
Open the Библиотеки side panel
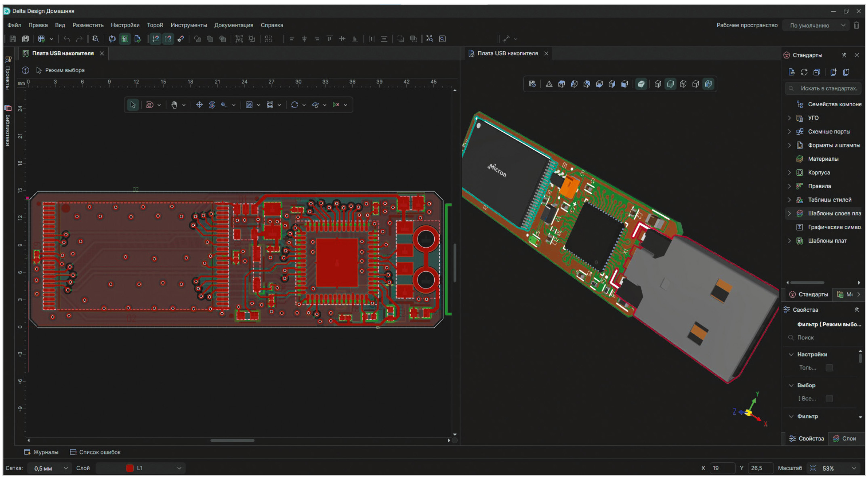pyautogui.click(x=8, y=126)
